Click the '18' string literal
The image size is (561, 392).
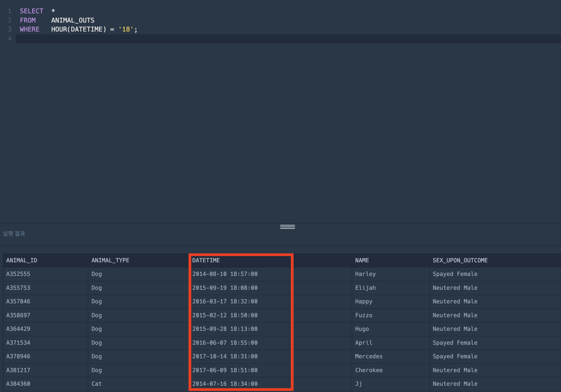[126, 29]
